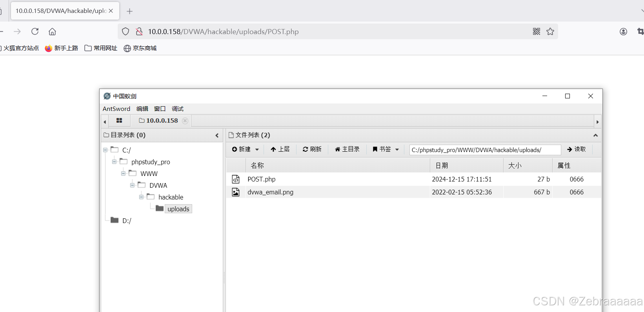The width and height of the screenshot is (644, 312).
Task: Select the phpstudy_pro folder label
Action: (151, 162)
